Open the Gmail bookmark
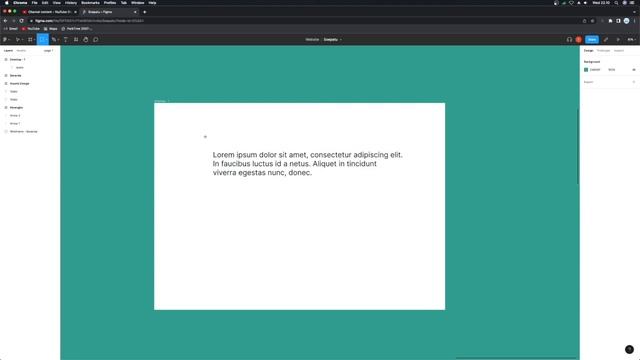The width and height of the screenshot is (640, 360). [x=11, y=29]
